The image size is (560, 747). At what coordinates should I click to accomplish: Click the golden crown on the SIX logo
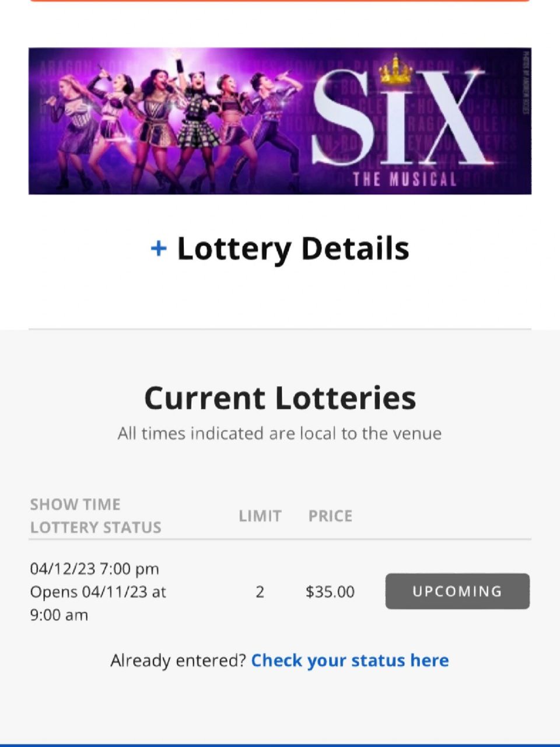tap(395, 70)
